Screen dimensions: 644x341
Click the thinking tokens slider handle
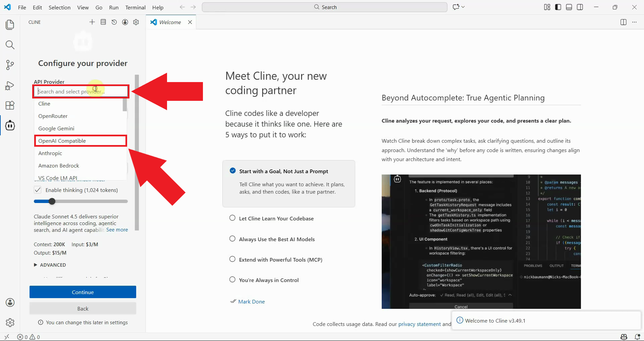pyautogui.click(x=52, y=201)
